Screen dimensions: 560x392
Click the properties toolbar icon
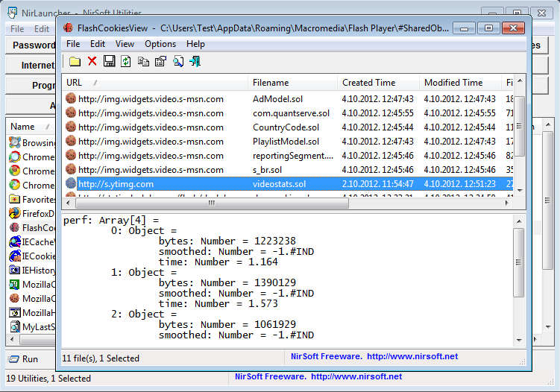tap(160, 61)
